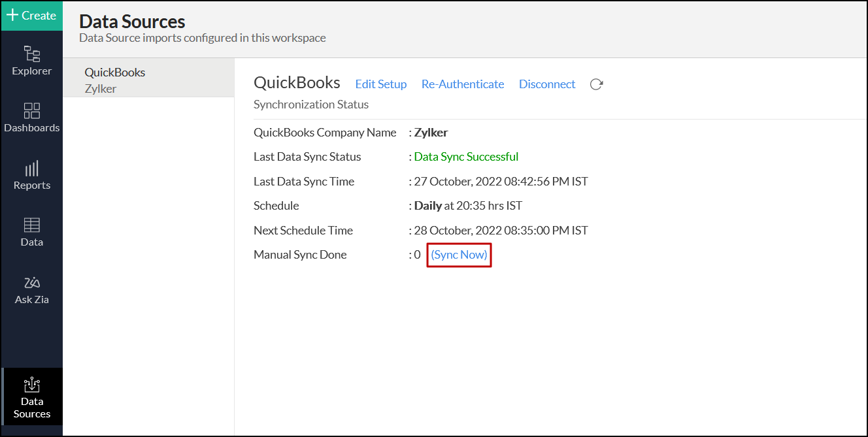Launch Ask Zia assistant
Viewport: 868px width, 437px height.
pyautogui.click(x=31, y=289)
